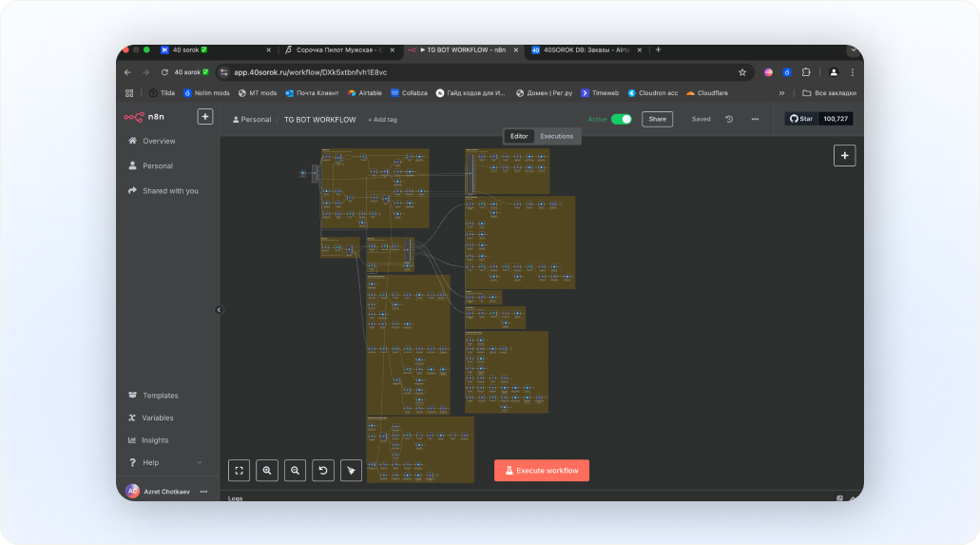
Task: Click the add node plus button on canvas
Action: click(844, 156)
